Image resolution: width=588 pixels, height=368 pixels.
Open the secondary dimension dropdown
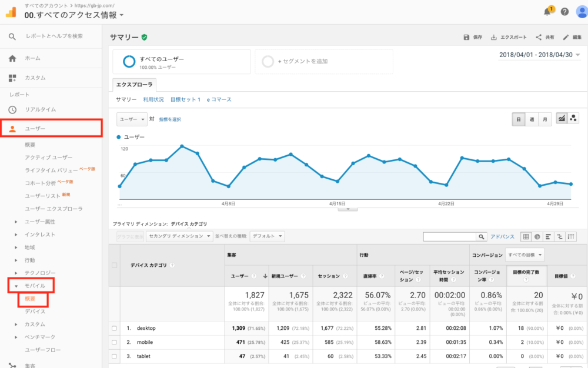click(179, 236)
